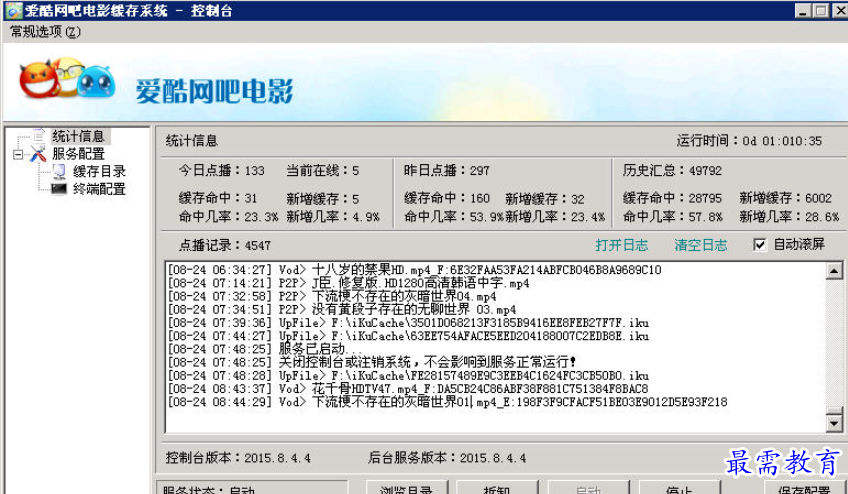
Task: Click the 终端配置 terminal icon
Action: [x=59, y=189]
